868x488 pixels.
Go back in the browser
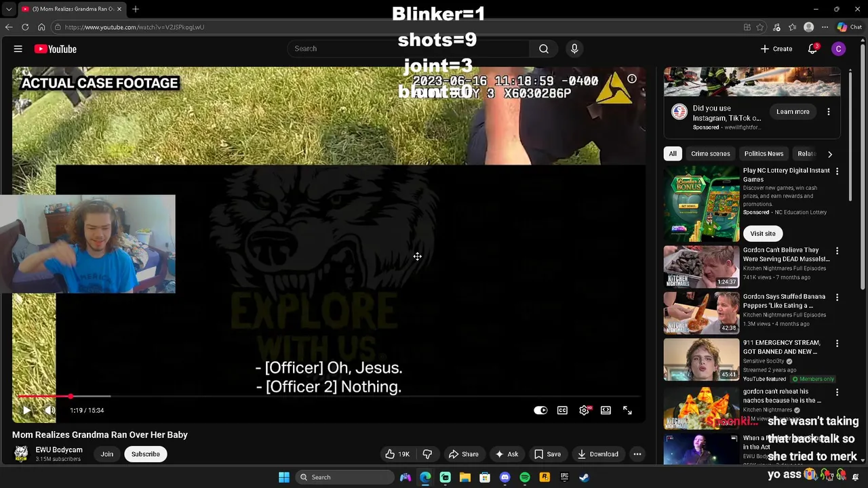point(9,27)
